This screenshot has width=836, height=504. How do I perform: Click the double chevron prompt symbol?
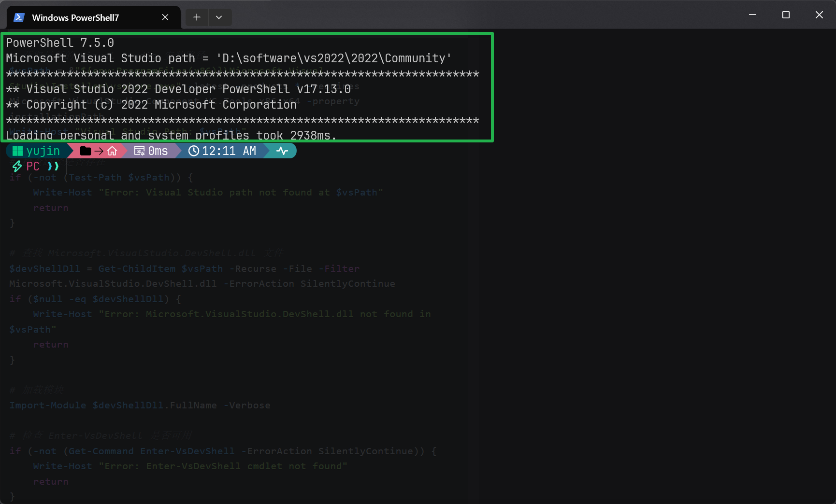tap(53, 167)
